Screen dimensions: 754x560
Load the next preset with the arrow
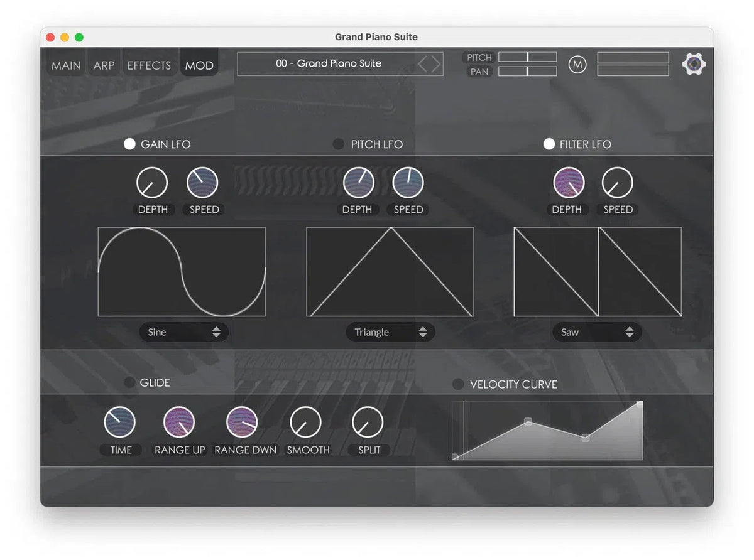435,63
